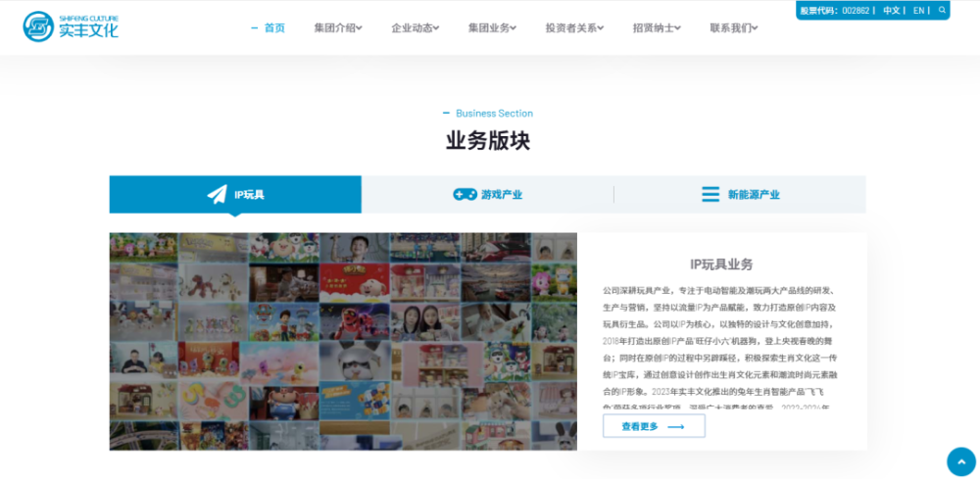Click the 业务版块 section title

[488, 141]
